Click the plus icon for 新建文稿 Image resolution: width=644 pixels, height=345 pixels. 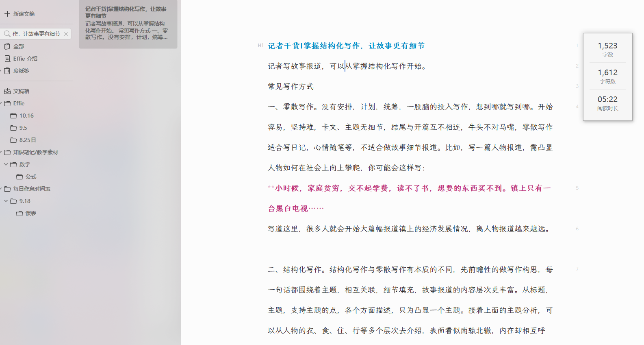pos(7,14)
